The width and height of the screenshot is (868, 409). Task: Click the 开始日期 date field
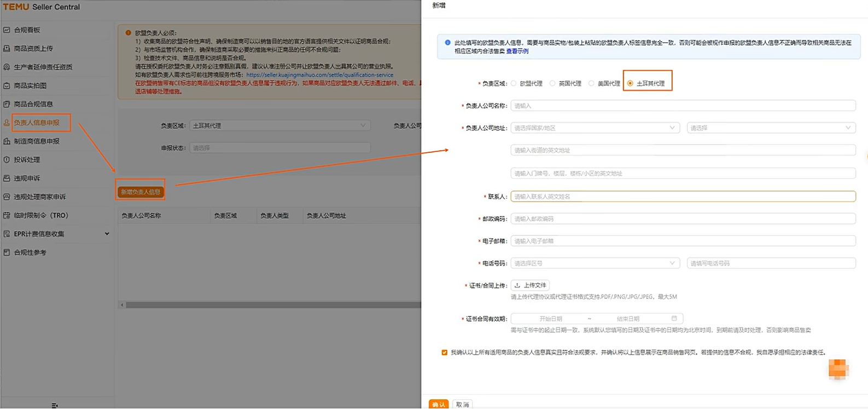(x=550, y=318)
